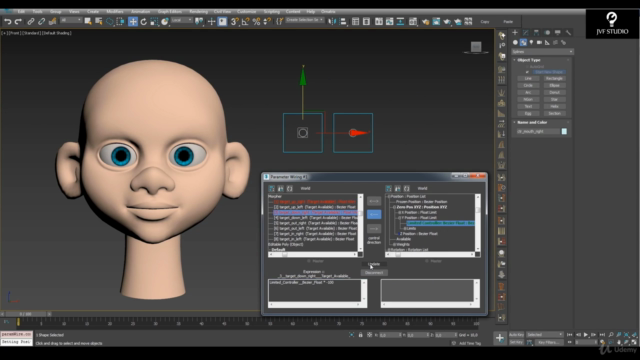Toggle the selection lock icon in status bar
Viewport: 640px width, 360px height.
pyautogui.click(x=360, y=335)
